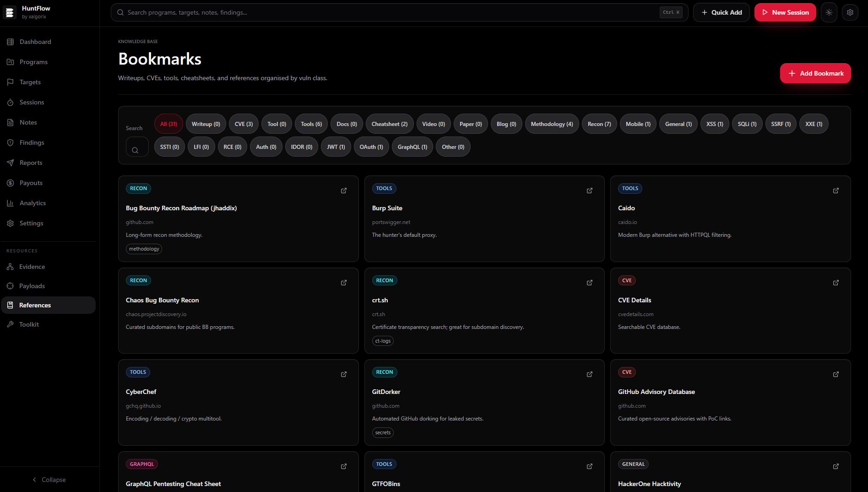This screenshot has height=492, width=868.
Task: Open the CyberChef bookmark title
Action: [141, 392]
